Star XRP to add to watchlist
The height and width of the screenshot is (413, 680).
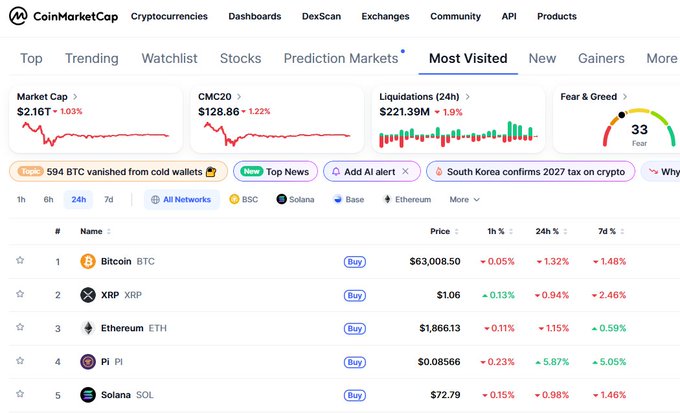coord(20,294)
